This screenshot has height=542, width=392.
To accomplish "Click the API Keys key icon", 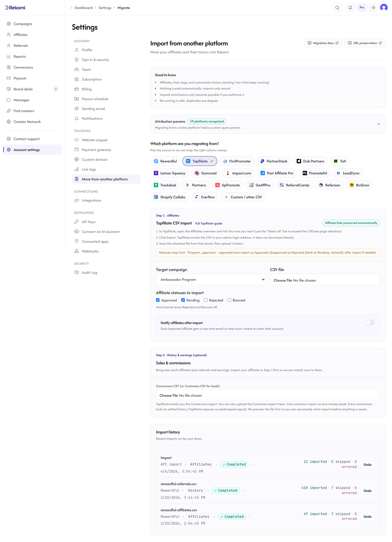I will tap(76, 222).
